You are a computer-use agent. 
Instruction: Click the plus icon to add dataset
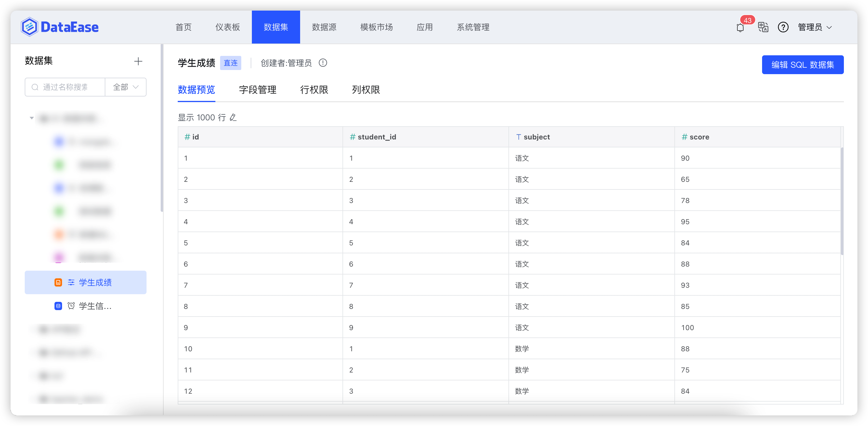(138, 61)
